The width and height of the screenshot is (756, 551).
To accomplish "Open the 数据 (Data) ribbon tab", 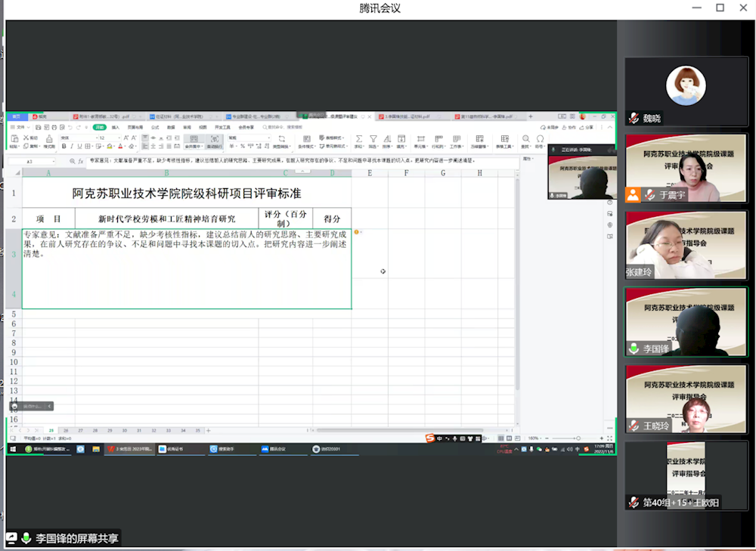I will [171, 127].
